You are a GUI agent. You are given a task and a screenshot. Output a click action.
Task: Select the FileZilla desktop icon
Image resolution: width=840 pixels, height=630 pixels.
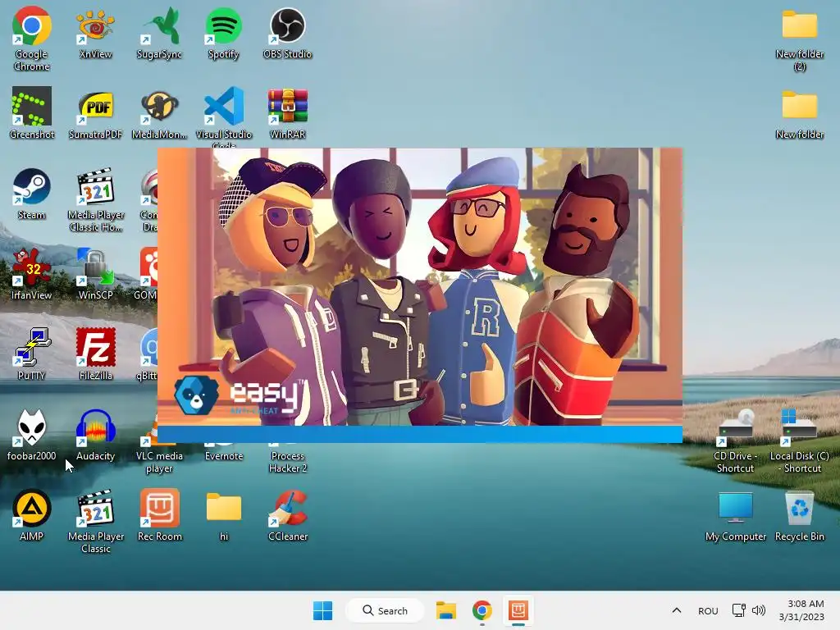[x=95, y=354]
